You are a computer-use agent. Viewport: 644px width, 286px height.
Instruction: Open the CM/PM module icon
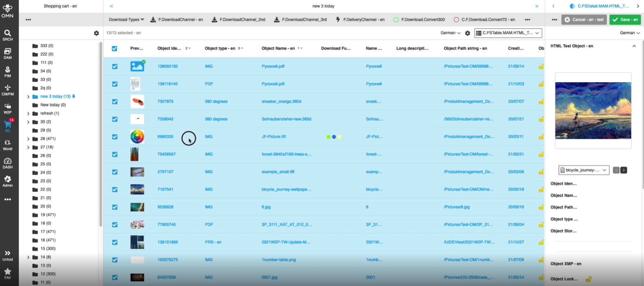pos(7,90)
